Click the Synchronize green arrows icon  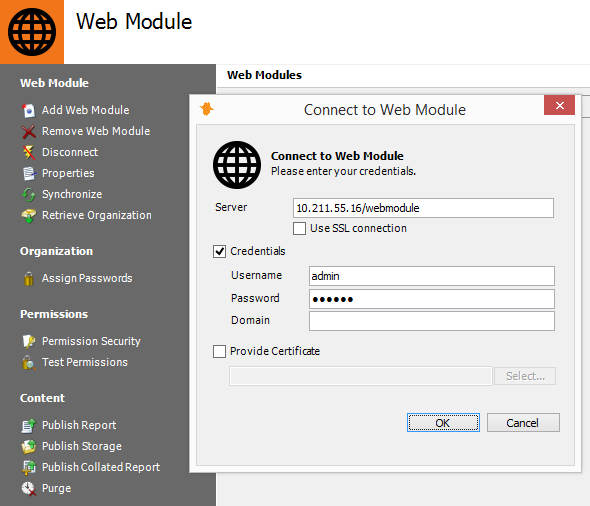(x=29, y=194)
